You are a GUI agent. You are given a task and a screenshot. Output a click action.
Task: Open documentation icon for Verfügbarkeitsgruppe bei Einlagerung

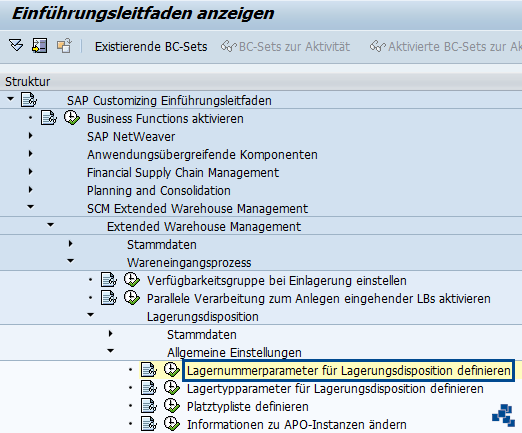(109, 280)
